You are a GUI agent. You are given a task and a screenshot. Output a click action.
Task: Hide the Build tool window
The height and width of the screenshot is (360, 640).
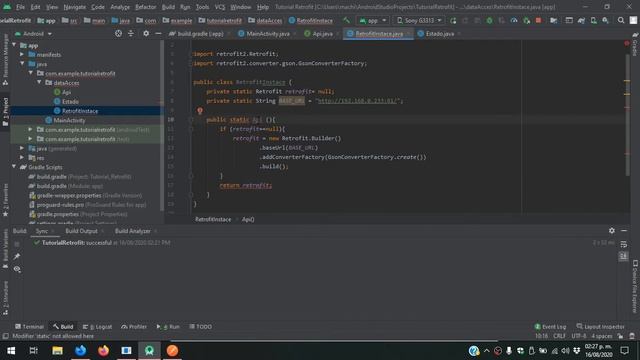(624, 231)
